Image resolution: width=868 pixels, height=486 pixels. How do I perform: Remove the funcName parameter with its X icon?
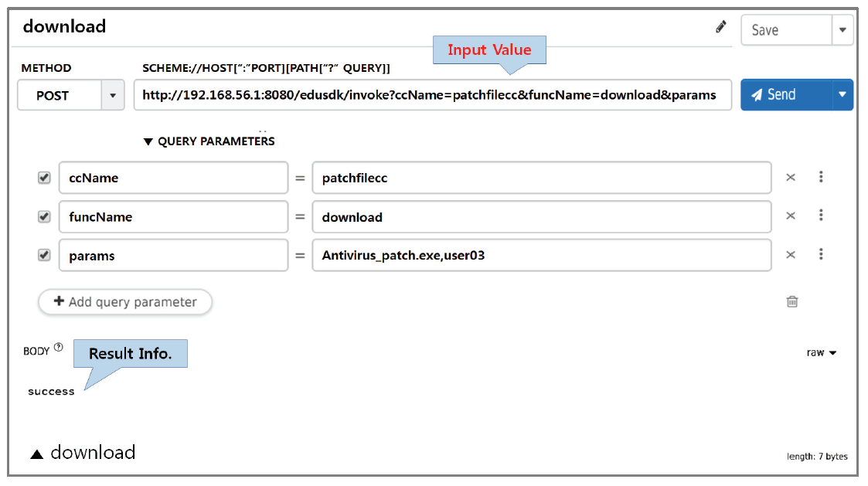point(791,216)
